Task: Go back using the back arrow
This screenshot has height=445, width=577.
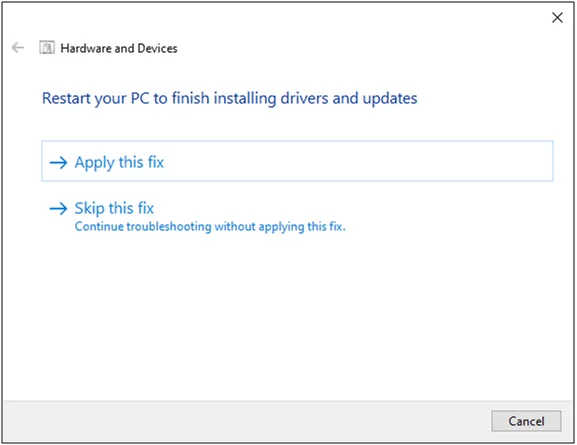Action: click(x=17, y=47)
